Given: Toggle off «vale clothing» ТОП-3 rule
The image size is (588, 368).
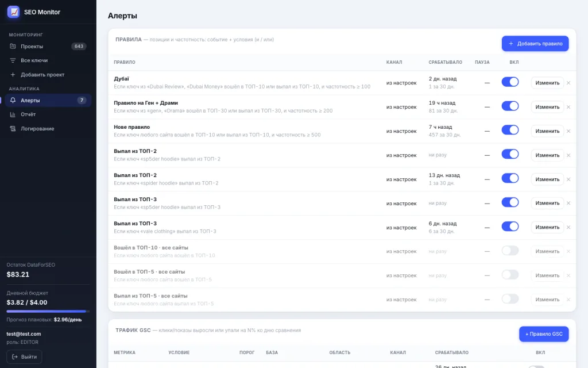Looking at the screenshot, I should (510, 227).
